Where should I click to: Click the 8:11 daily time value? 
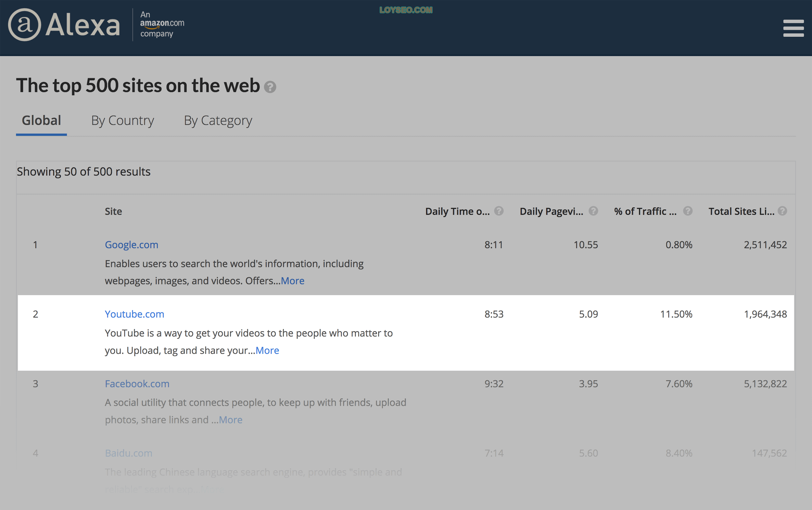tap(494, 245)
